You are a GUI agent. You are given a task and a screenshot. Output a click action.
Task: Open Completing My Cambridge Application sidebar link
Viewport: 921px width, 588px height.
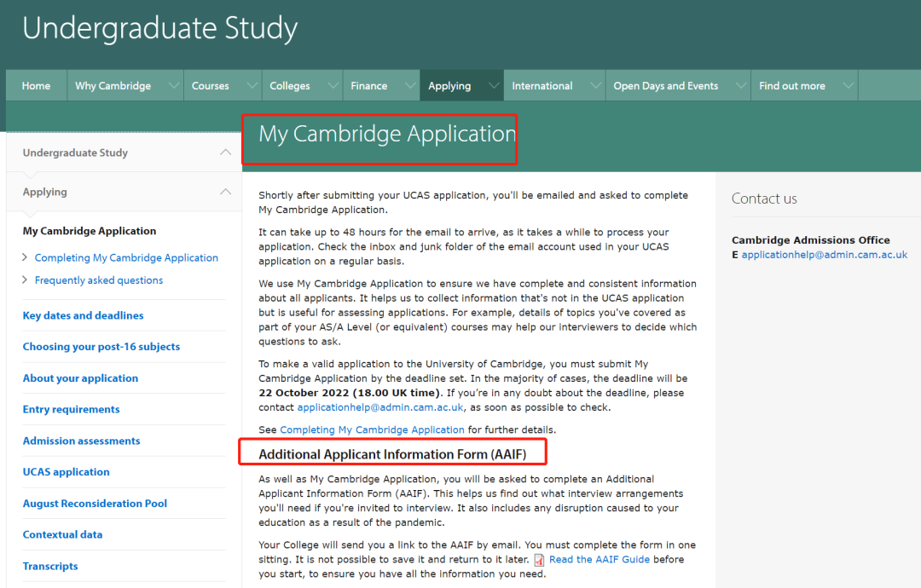click(126, 257)
